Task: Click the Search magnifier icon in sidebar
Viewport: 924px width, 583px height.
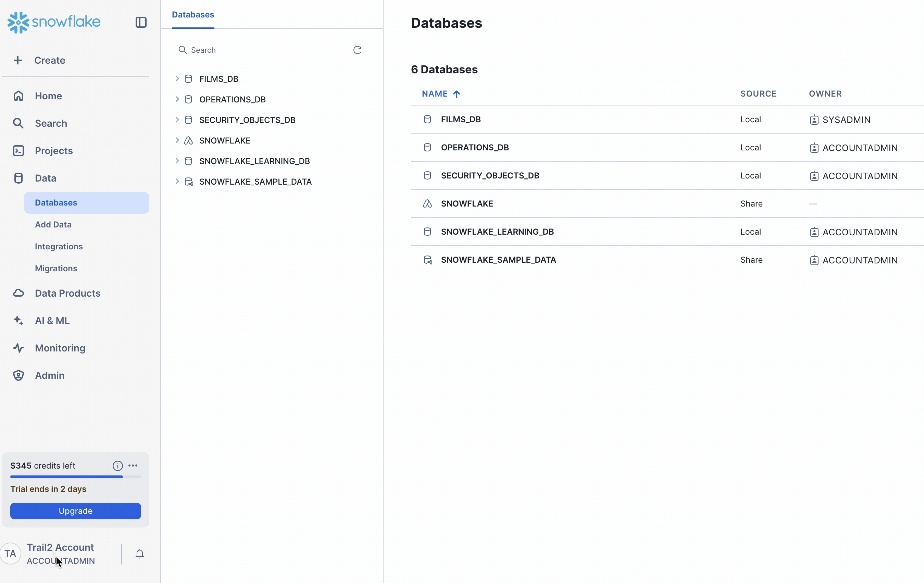Action: click(x=18, y=123)
